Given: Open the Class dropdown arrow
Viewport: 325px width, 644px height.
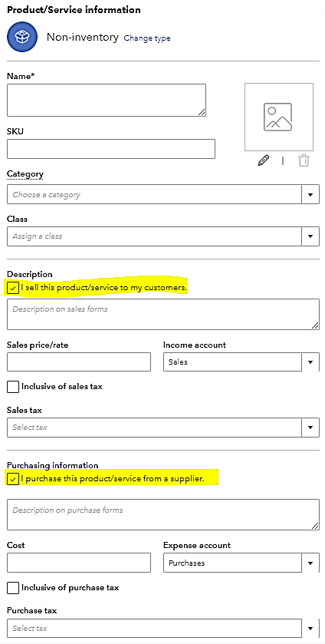Looking at the screenshot, I should 310,236.
